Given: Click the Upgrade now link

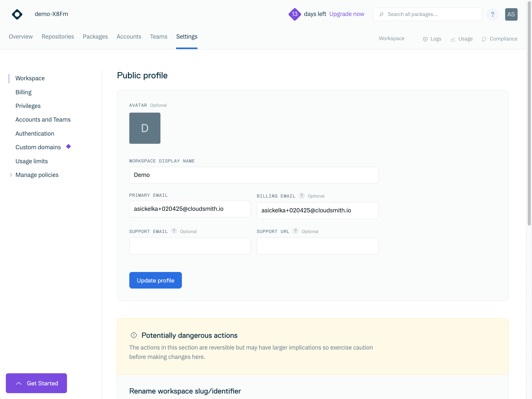Looking at the screenshot, I should (347, 14).
